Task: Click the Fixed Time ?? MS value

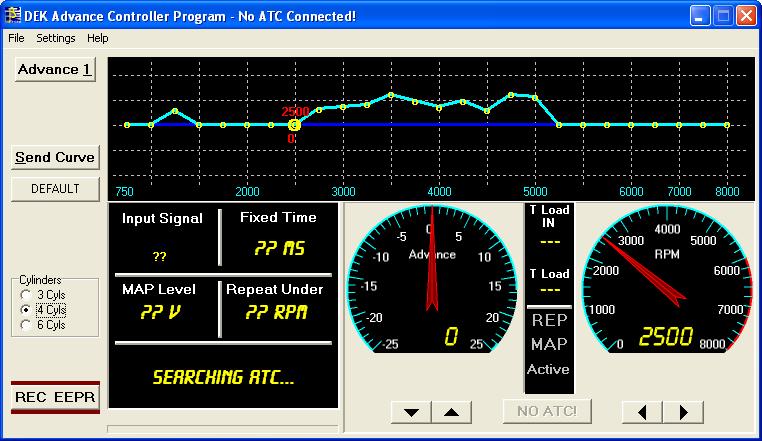Action: pos(279,248)
